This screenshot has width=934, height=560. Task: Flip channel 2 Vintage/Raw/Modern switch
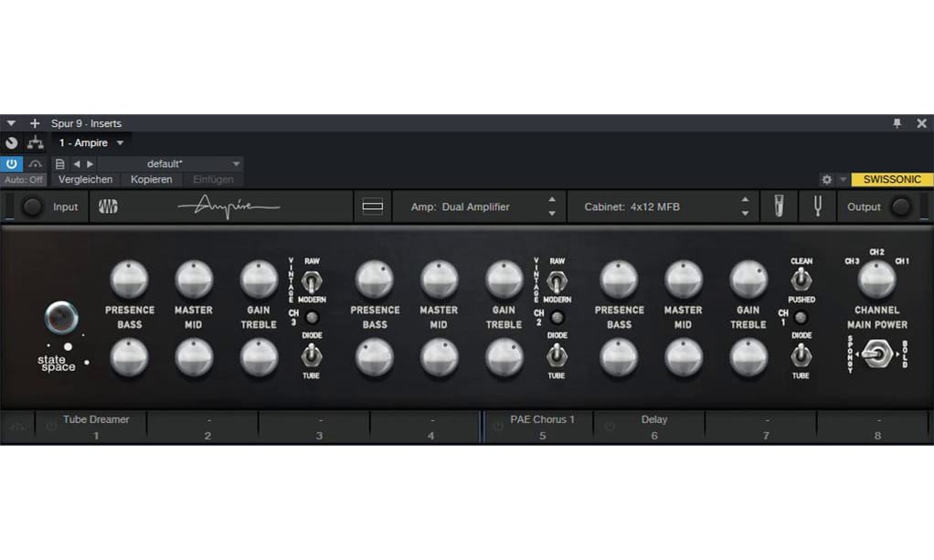[x=557, y=280]
